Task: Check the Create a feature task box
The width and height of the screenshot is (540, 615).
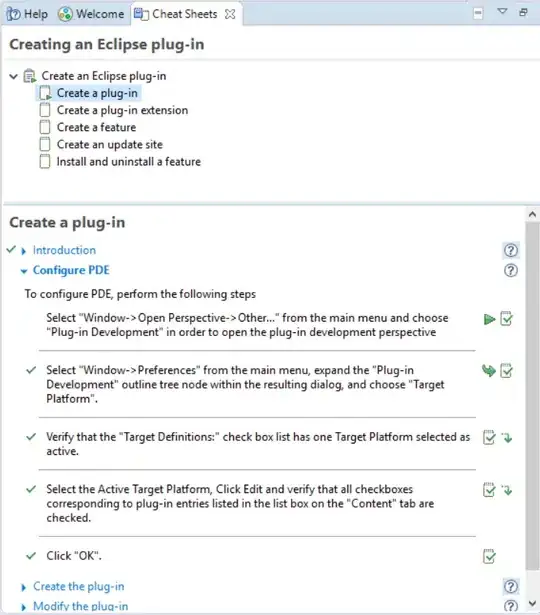Action: [45, 127]
